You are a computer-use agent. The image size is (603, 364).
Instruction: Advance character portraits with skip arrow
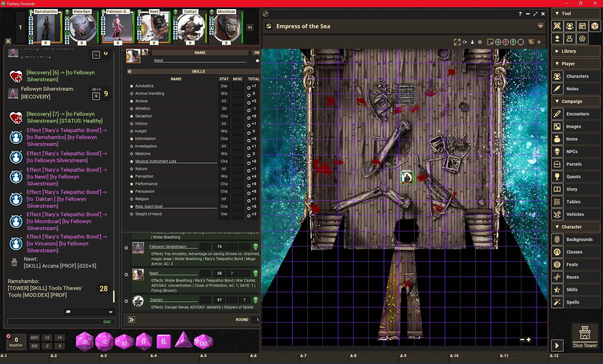[250, 27]
